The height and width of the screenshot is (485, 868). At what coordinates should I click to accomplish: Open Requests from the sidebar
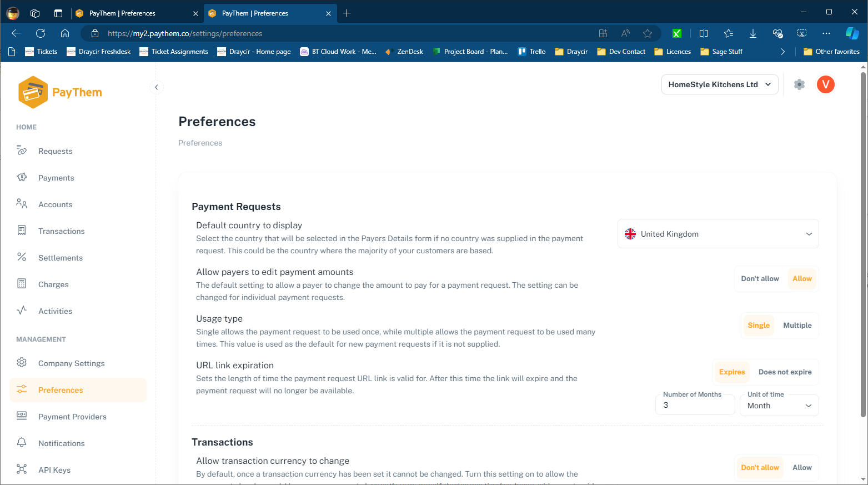(55, 151)
